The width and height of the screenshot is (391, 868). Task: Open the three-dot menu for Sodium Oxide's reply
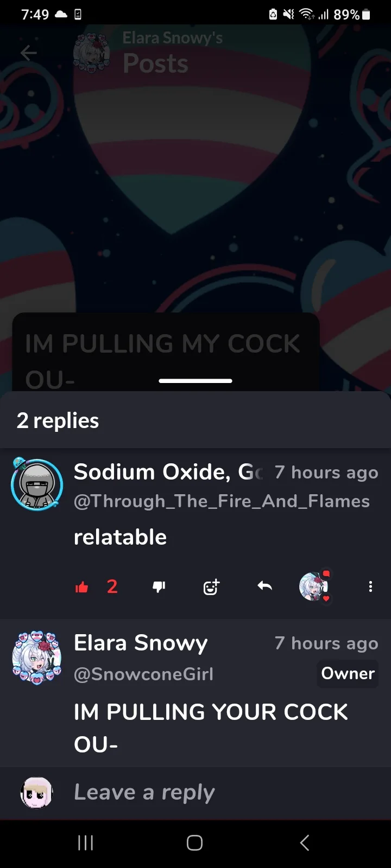370,586
